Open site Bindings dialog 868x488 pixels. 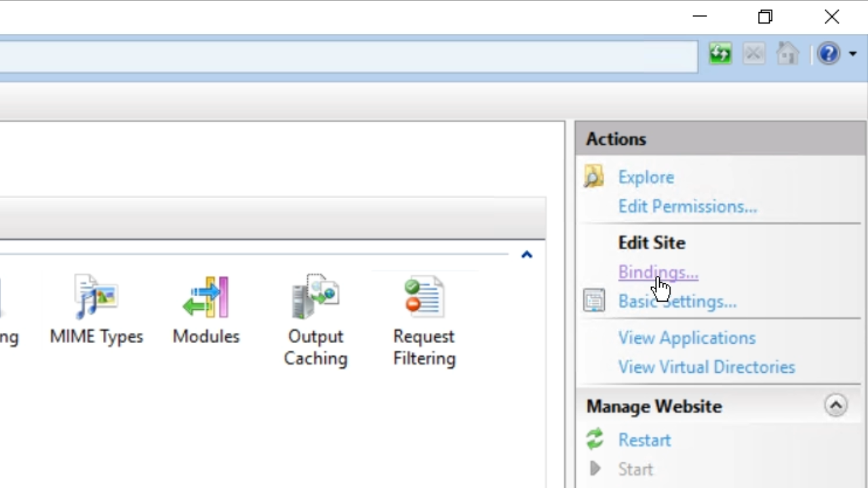(658, 272)
